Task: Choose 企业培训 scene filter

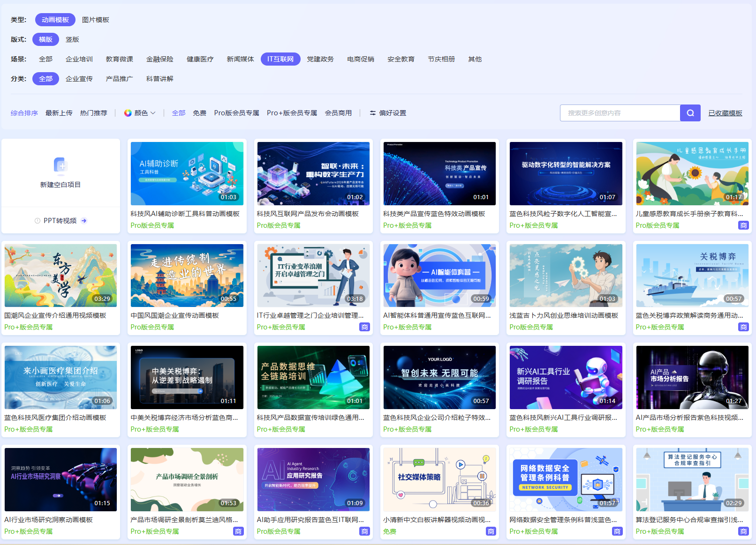Action: pyautogui.click(x=79, y=59)
